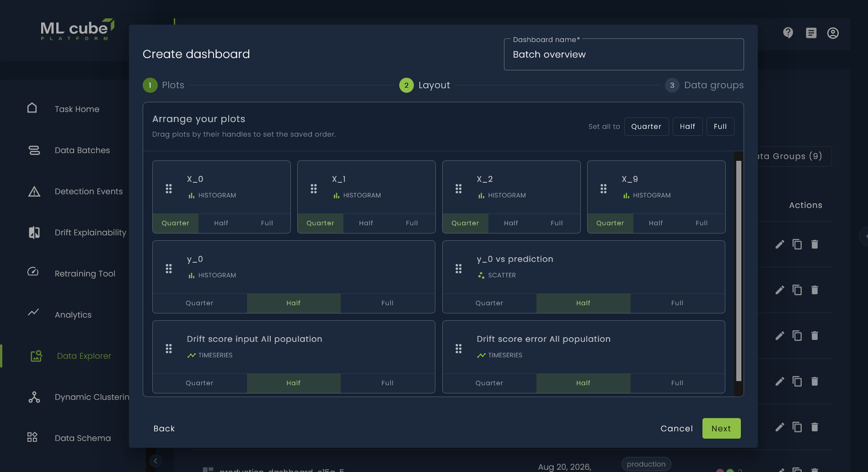Open the documentation notes icon in header

811,33
